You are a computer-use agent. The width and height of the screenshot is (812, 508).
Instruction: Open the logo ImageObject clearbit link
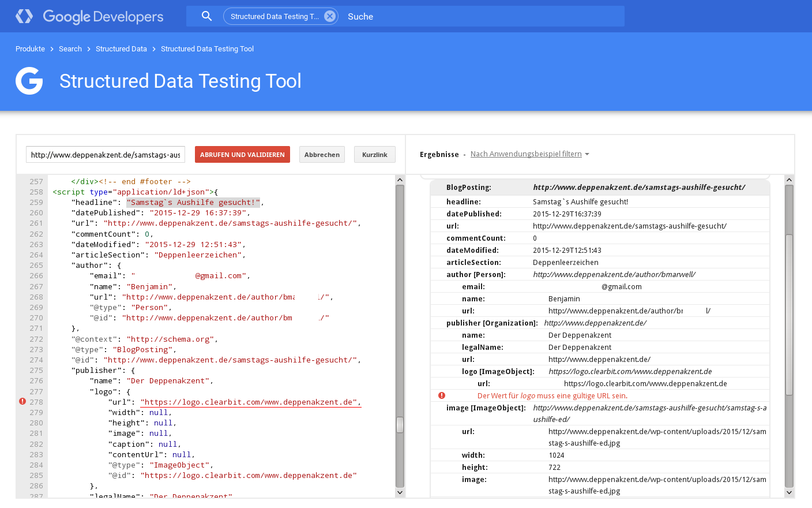point(630,371)
